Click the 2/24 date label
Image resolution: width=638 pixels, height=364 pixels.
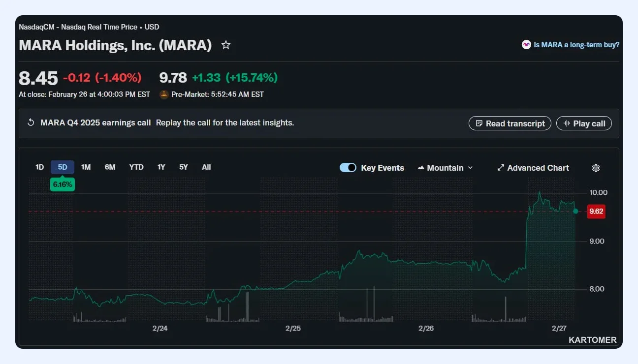(x=160, y=328)
